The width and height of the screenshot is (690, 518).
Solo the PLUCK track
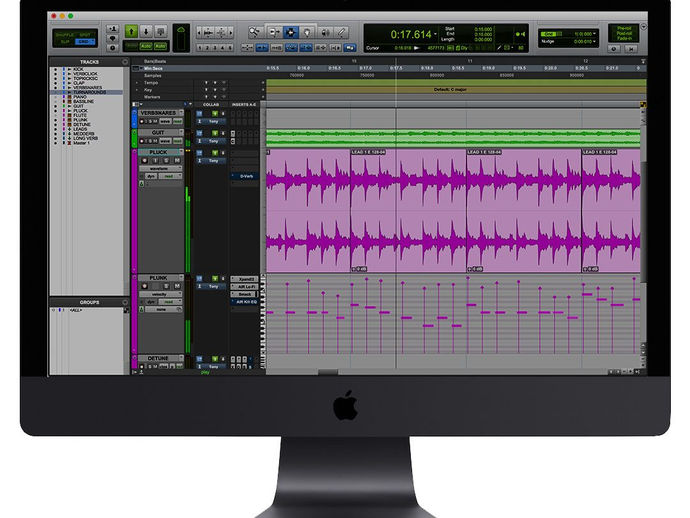pos(166,161)
